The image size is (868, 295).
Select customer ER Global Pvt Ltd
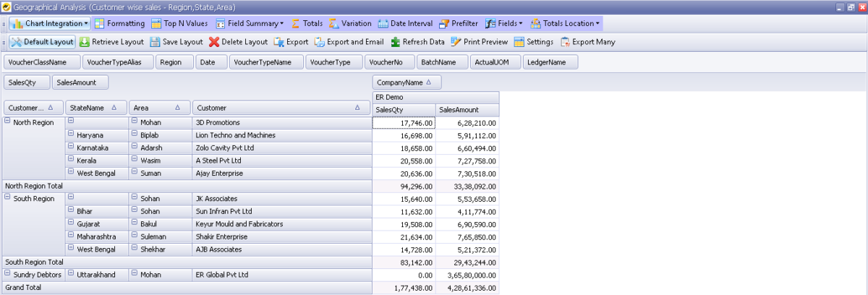(x=282, y=275)
